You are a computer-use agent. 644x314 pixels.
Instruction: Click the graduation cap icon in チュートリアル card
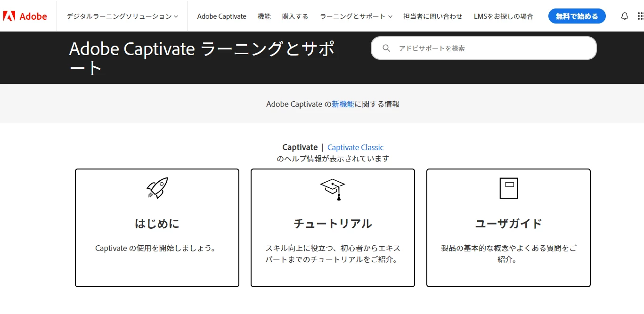(333, 189)
